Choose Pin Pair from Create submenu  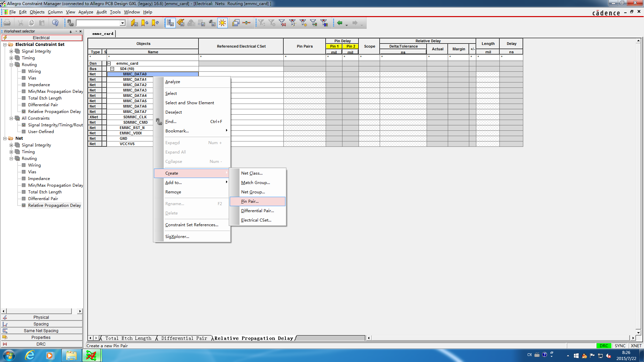pyautogui.click(x=258, y=201)
